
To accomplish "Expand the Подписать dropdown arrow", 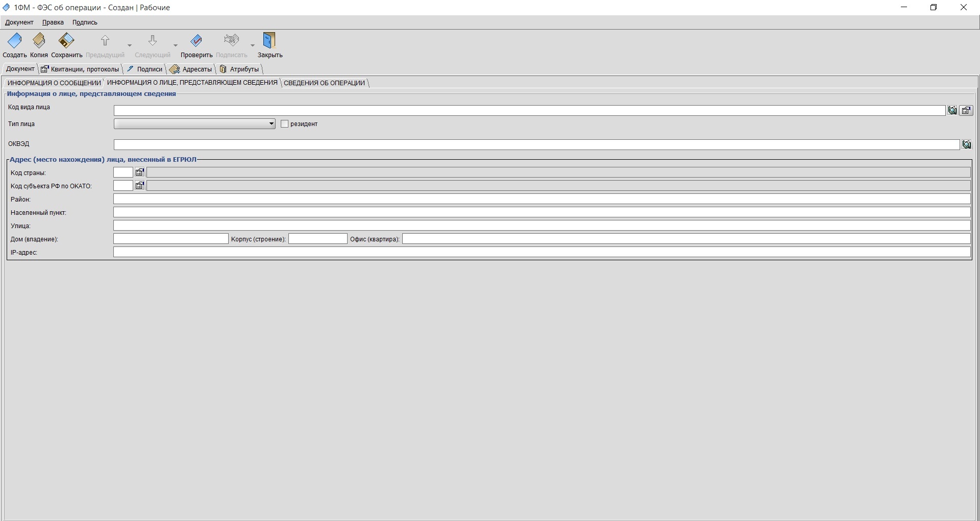I will [252, 45].
